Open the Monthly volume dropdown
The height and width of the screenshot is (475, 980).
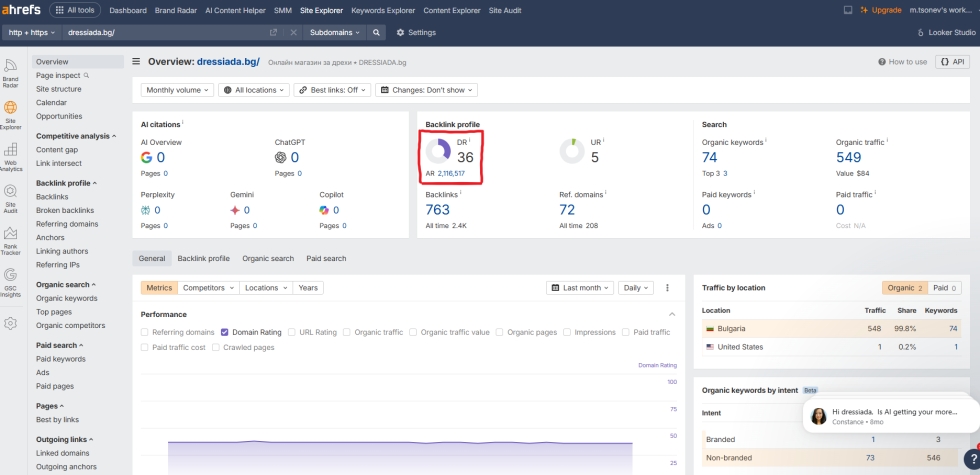click(x=177, y=90)
